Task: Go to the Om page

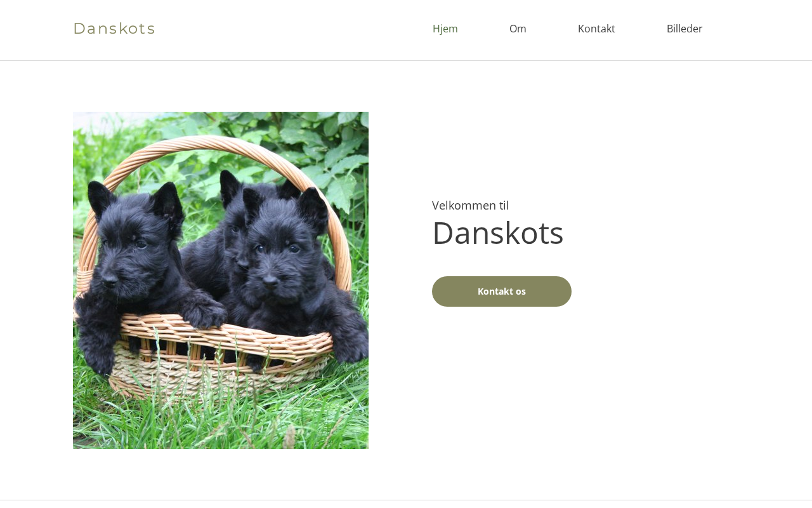Action: (518, 29)
